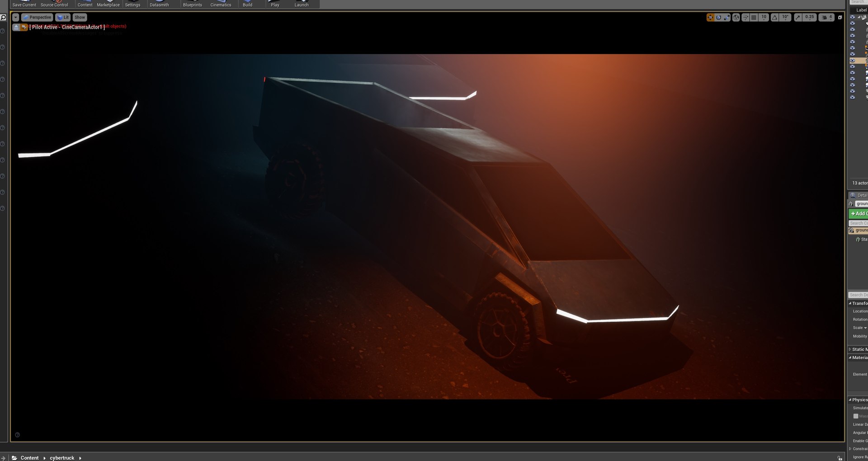This screenshot has width=868, height=461.
Task: Click the magnifier search icon at left edge
Action: pos(3,18)
